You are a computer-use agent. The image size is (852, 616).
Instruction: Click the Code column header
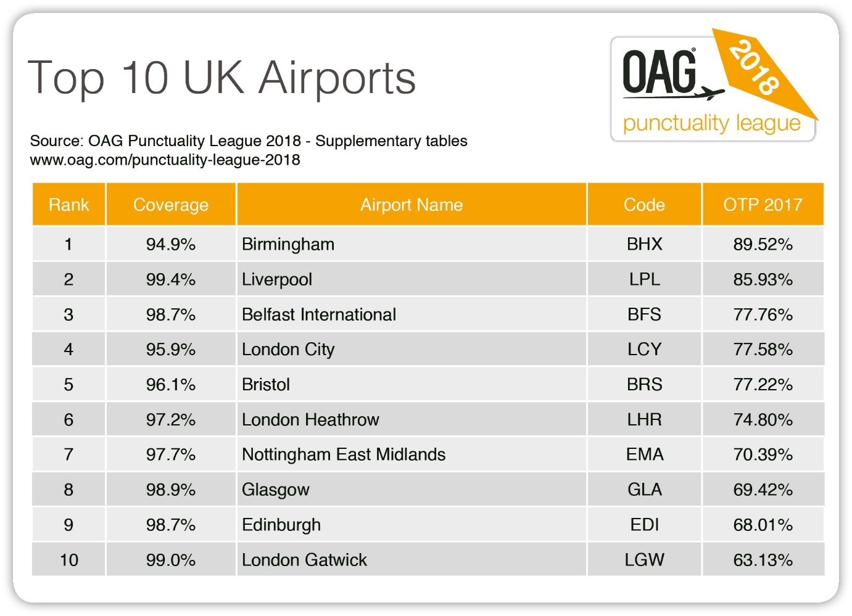644,205
